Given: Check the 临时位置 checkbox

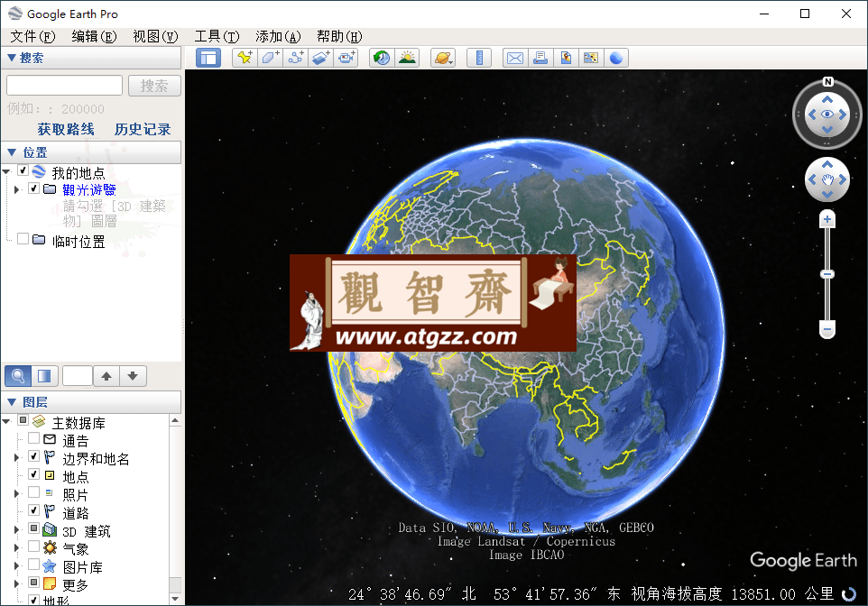Looking at the screenshot, I should [x=23, y=239].
